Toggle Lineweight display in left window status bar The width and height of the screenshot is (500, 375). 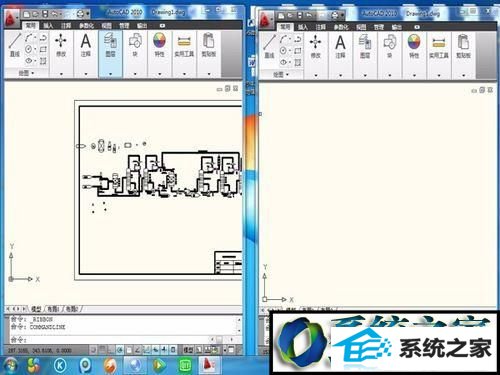tap(173, 350)
